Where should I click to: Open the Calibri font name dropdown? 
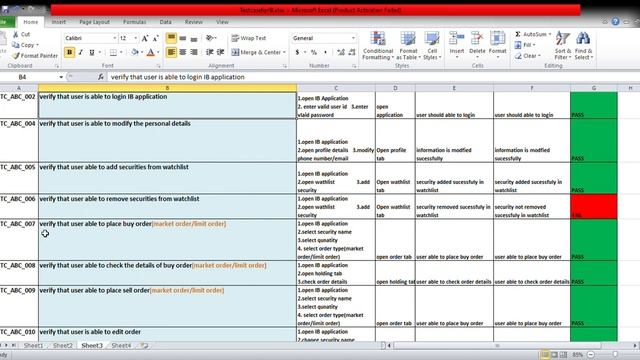tap(115, 38)
